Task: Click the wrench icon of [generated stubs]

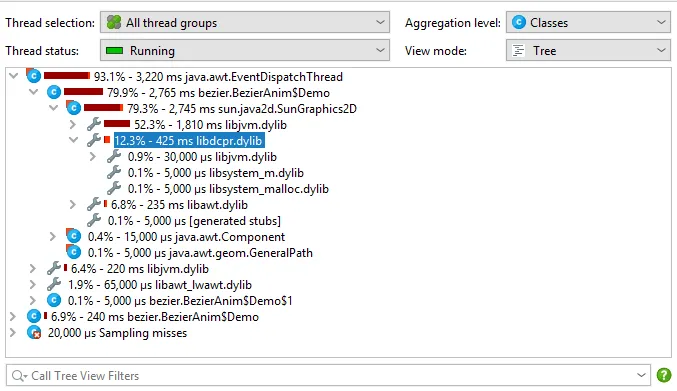Action: point(94,220)
